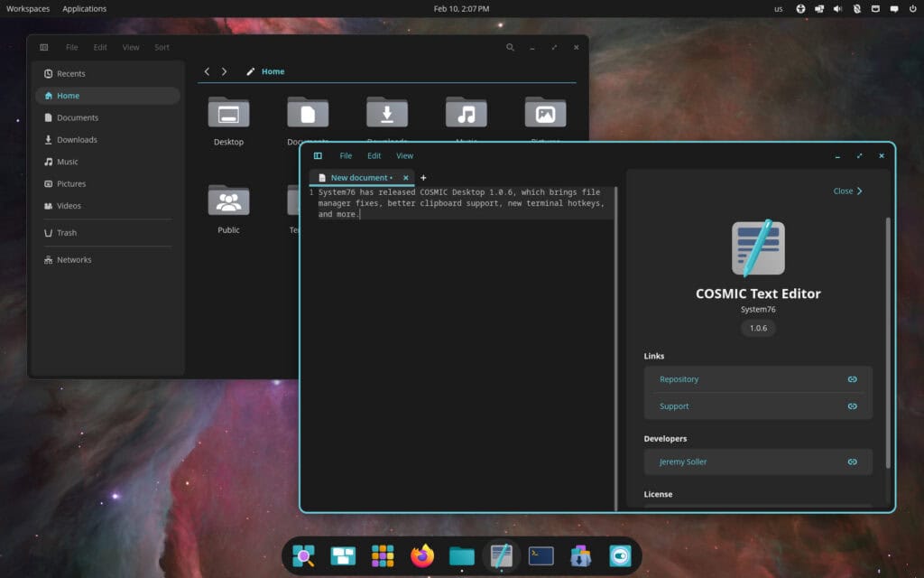The width and height of the screenshot is (924, 578).
Task: Open the File menu in the text editor
Action: [x=346, y=155]
